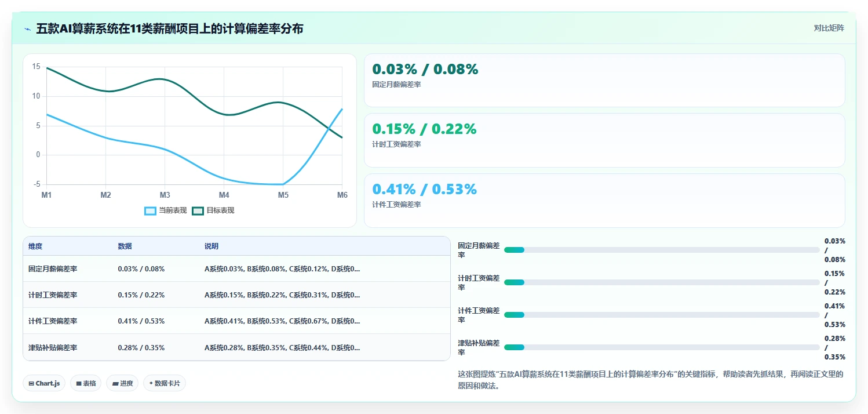
Task: Select table cell 津贴补贴偏差率
Action: pos(53,348)
